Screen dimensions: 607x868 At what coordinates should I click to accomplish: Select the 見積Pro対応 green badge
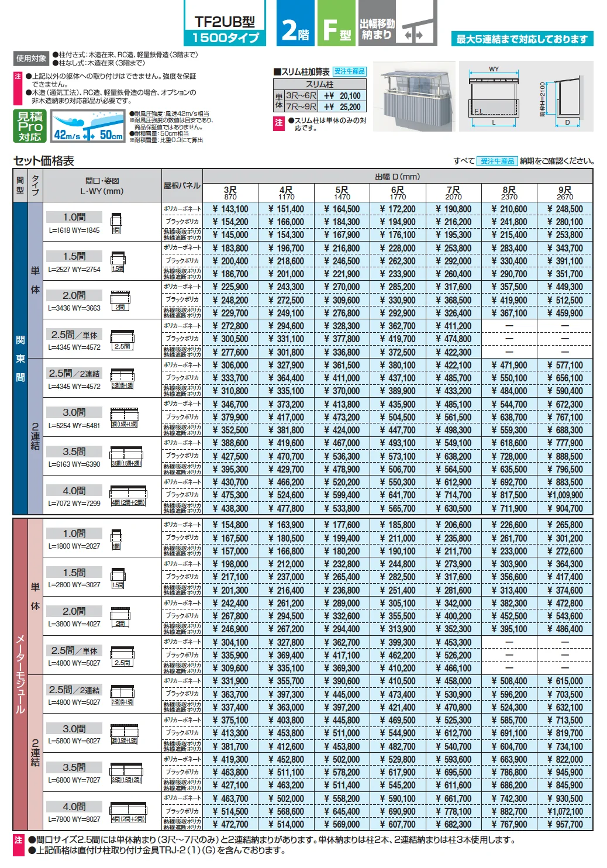[30, 126]
